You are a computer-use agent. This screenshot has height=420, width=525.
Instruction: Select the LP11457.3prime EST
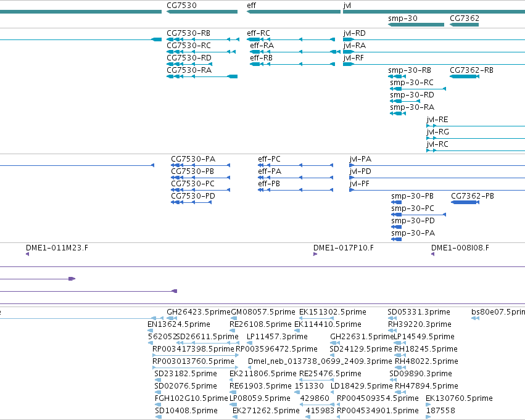(249, 343)
